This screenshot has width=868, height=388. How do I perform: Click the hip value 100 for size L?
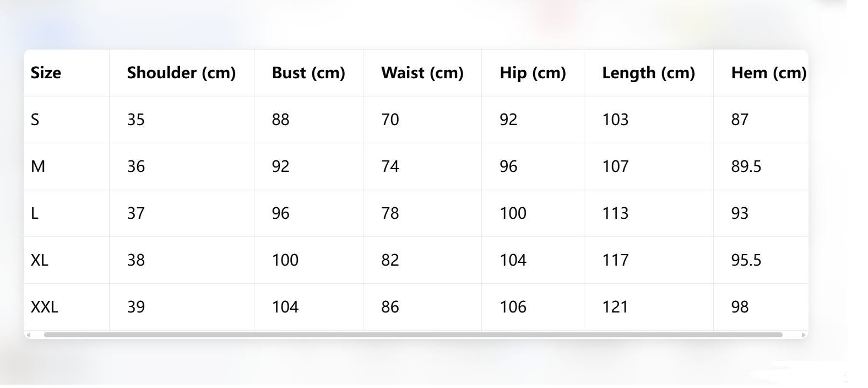click(x=512, y=213)
